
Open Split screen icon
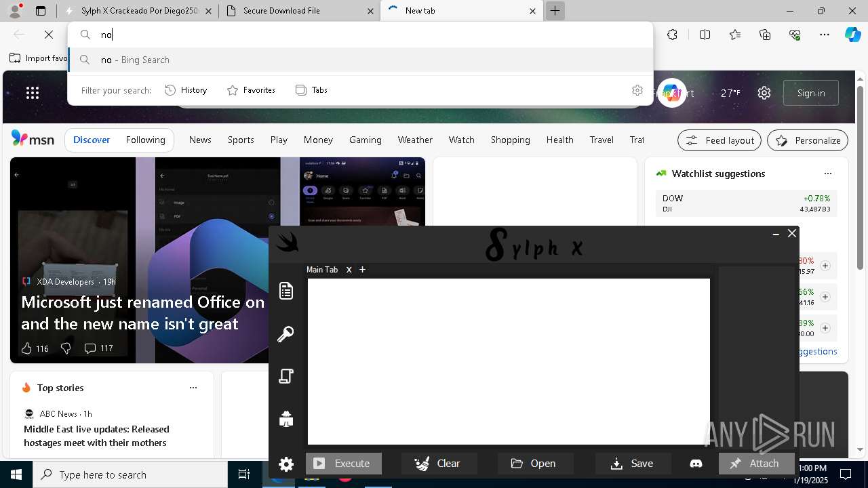[705, 35]
